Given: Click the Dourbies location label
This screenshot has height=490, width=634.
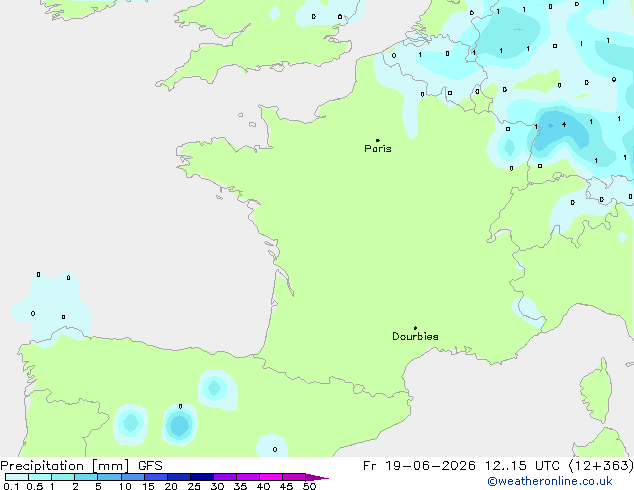Looking at the screenshot, I should (x=415, y=336).
